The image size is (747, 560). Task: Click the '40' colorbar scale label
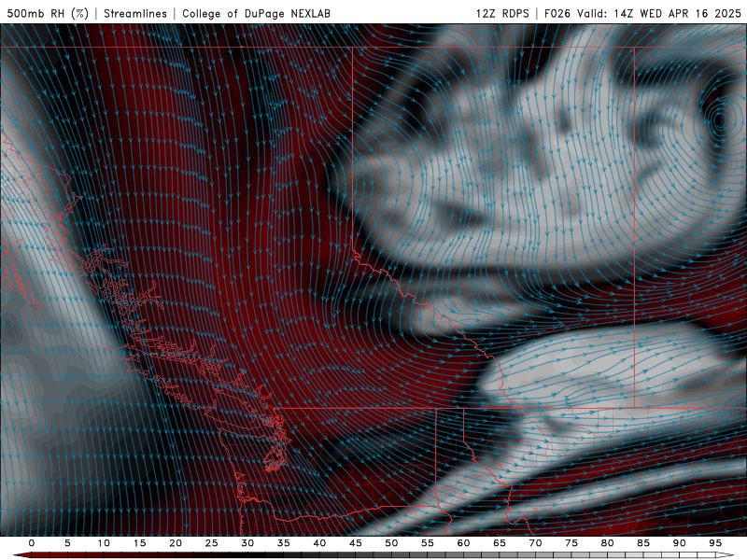pos(319,543)
